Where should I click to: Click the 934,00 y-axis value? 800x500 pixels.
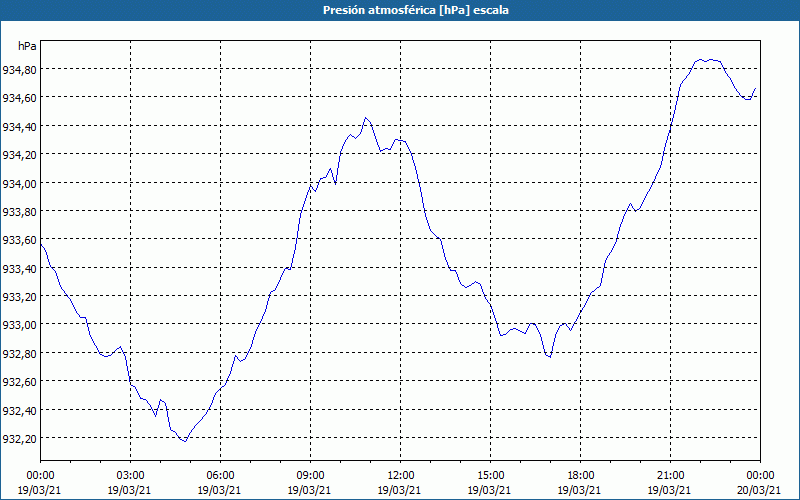click(x=19, y=183)
